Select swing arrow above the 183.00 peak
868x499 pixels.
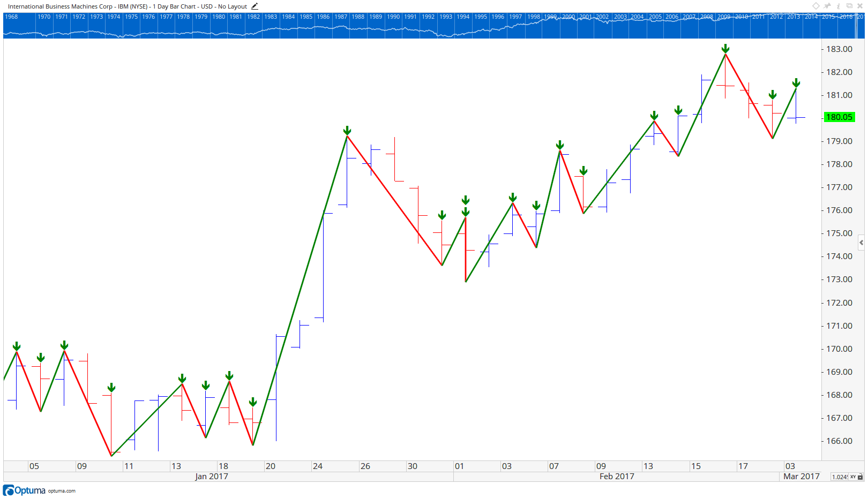725,49
